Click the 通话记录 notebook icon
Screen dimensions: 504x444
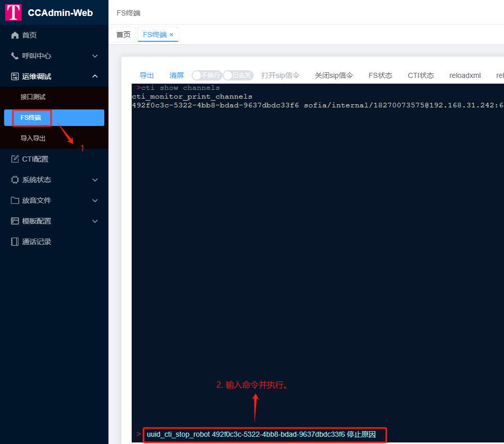(x=15, y=242)
